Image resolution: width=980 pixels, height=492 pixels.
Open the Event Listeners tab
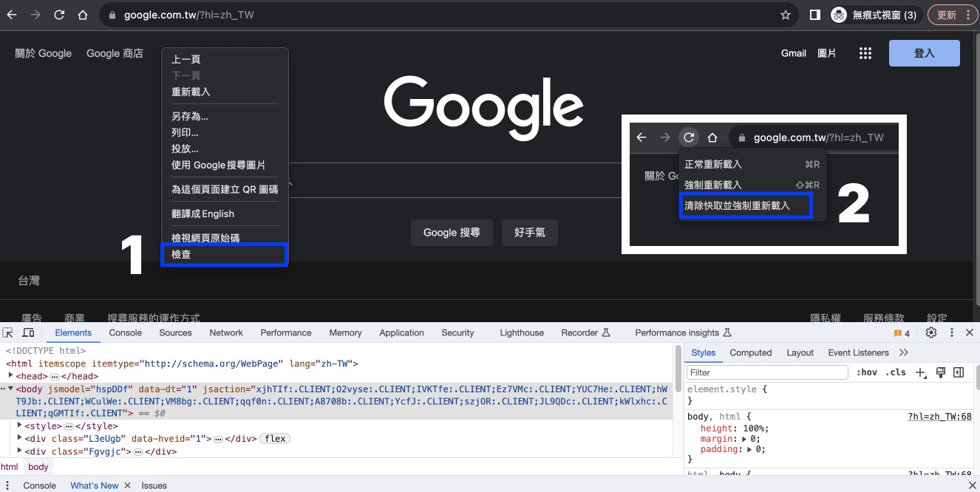(858, 352)
